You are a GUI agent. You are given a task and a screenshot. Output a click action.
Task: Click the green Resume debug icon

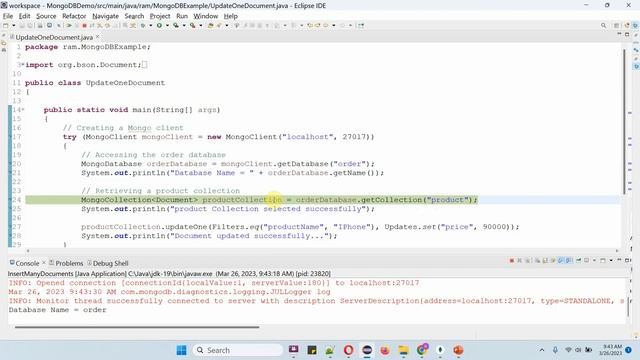pyautogui.click(x=69, y=25)
